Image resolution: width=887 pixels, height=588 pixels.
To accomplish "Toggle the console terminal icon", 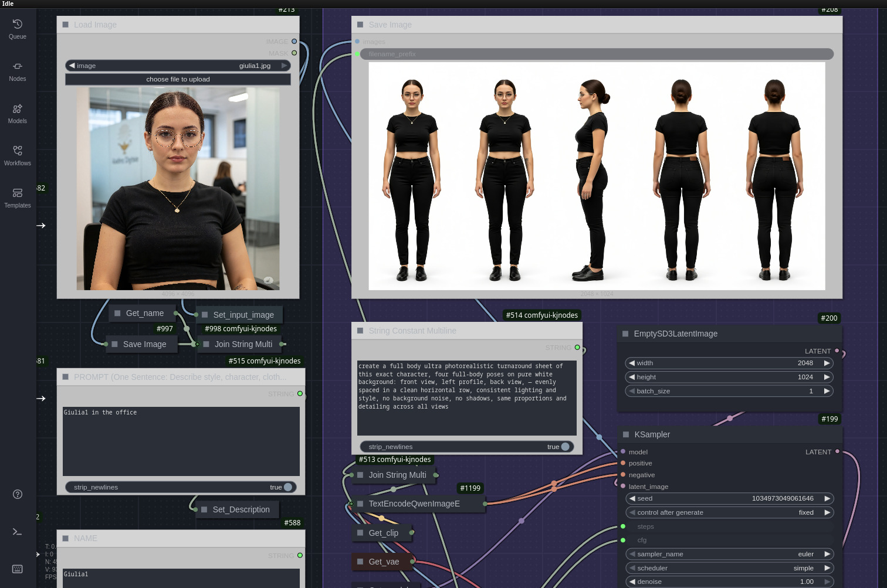I will (x=18, y=532).
